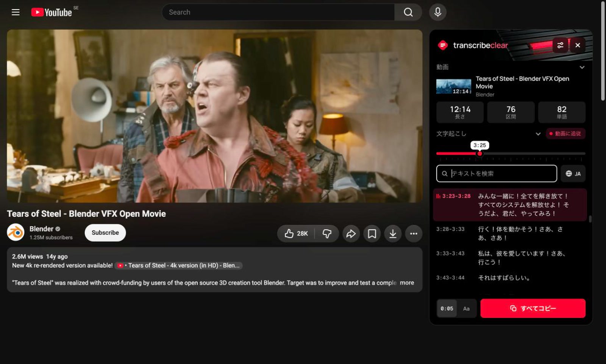Start voice search with the microphone icon
This screenshot has height=364, width=606.
(437, 12)
